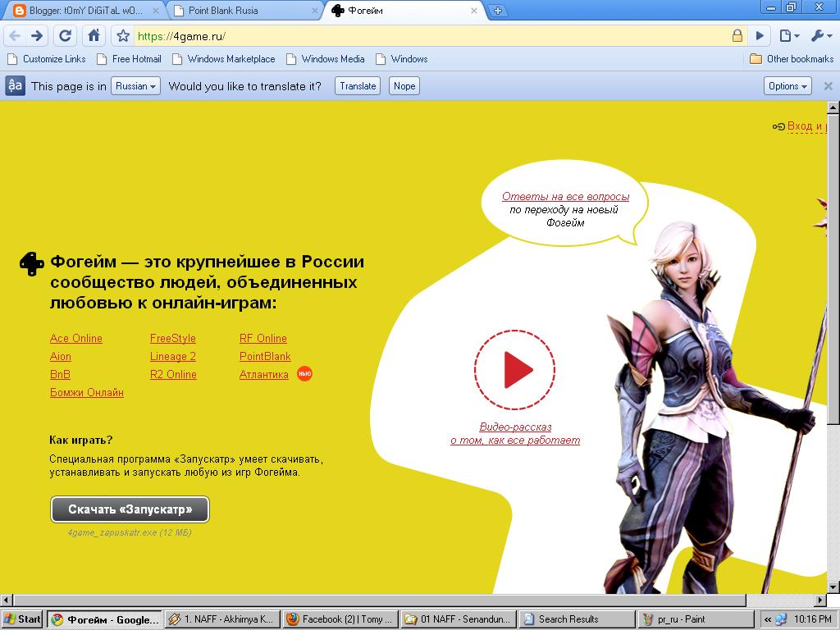This screenshot has width=840, height=630.
Task: Click the Скачать «Запускатр» download button
Action: tap(130, 509)
